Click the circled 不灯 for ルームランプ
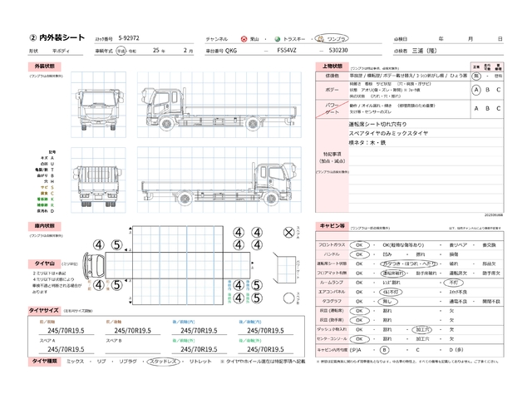 [447, 283]
